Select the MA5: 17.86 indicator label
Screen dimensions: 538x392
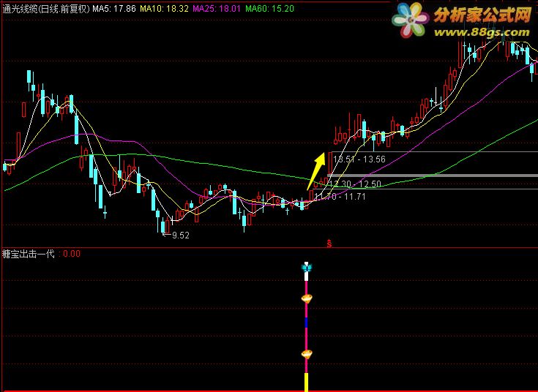click(x=114, y=9)
